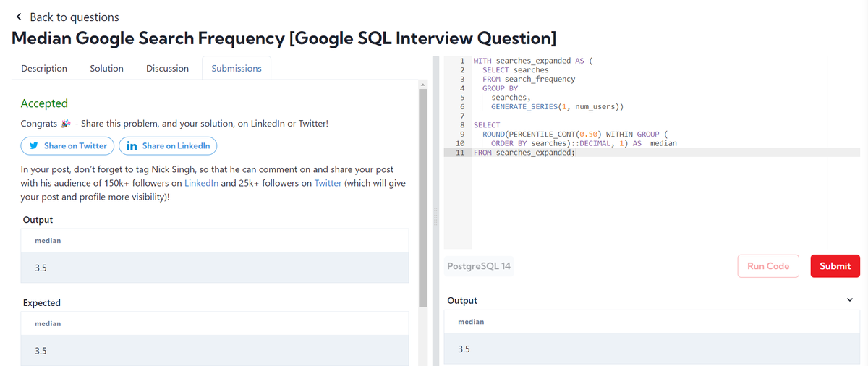Click the right panel Output label
This screenshot has width=868, height=366.
(462, 300)
